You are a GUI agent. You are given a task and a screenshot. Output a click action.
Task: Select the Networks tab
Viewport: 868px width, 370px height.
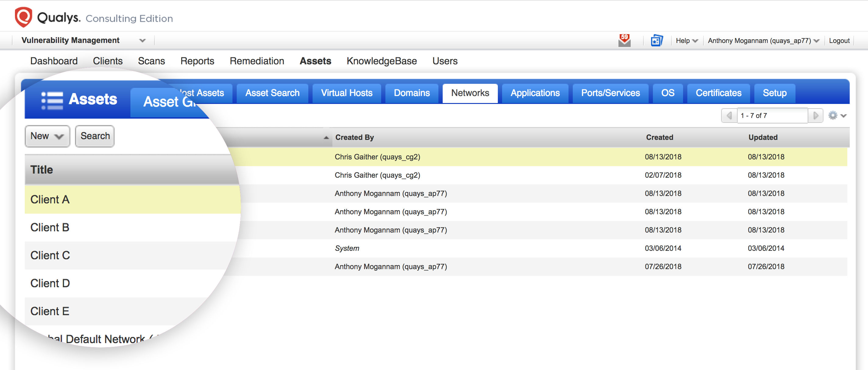coord(470,93)
